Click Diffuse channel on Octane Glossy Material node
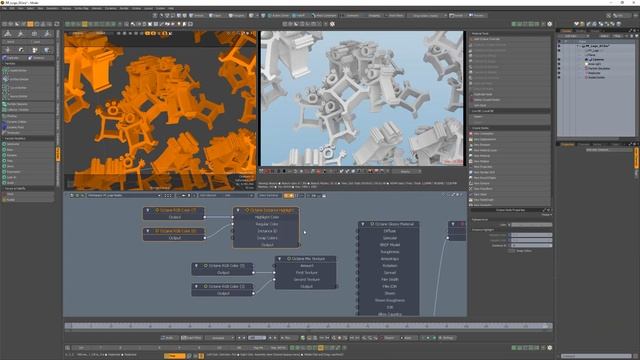This screenshot has width=640, height=360. pos(389,231)
